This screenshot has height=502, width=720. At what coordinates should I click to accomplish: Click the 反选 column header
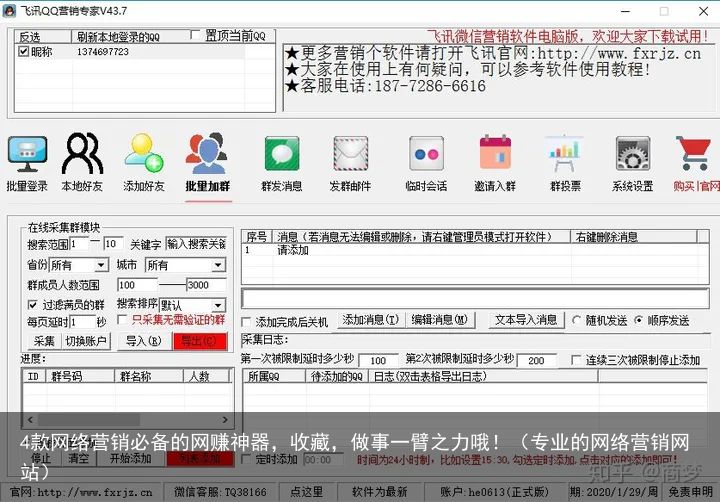43,36
